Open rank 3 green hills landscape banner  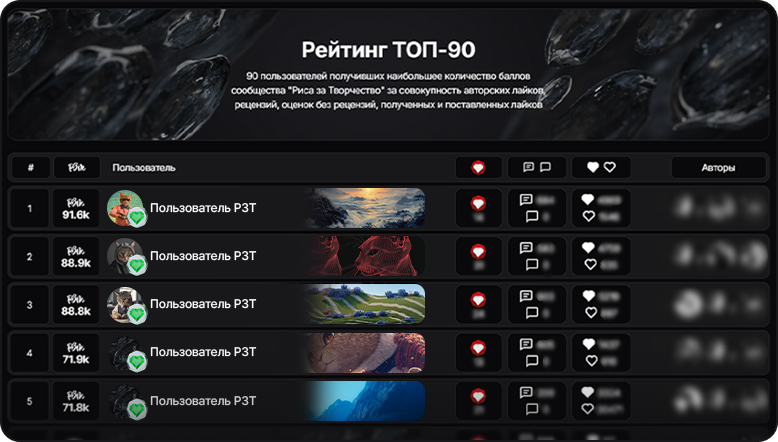pyautogui.click(x=365, y=304)
